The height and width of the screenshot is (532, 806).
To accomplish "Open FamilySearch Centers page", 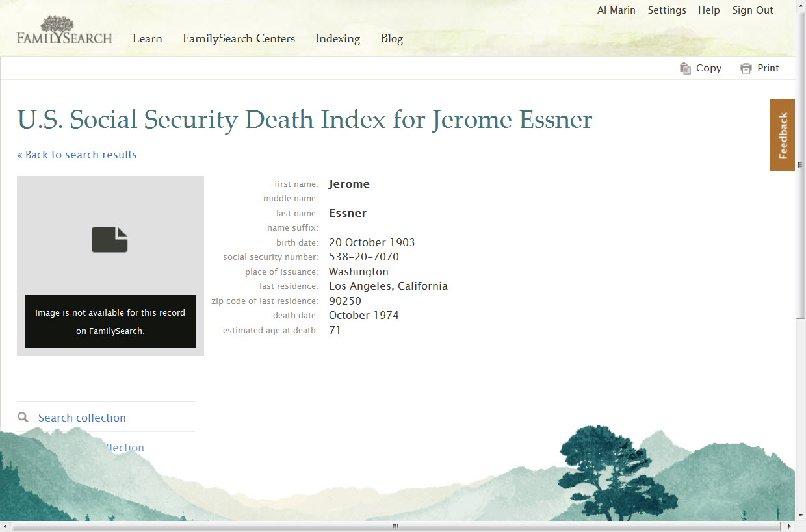I will 239,39.
